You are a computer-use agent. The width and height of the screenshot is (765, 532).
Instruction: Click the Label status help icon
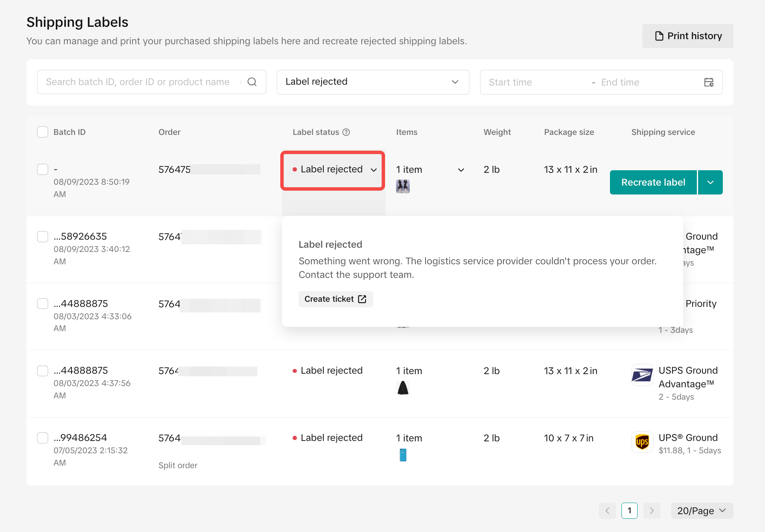click(x=346, y=132)
